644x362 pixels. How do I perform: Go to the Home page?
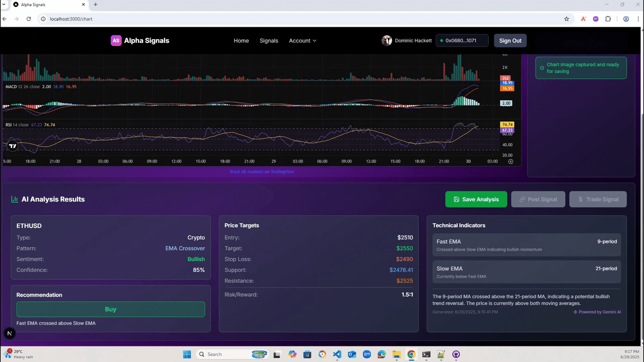[241, 41]
